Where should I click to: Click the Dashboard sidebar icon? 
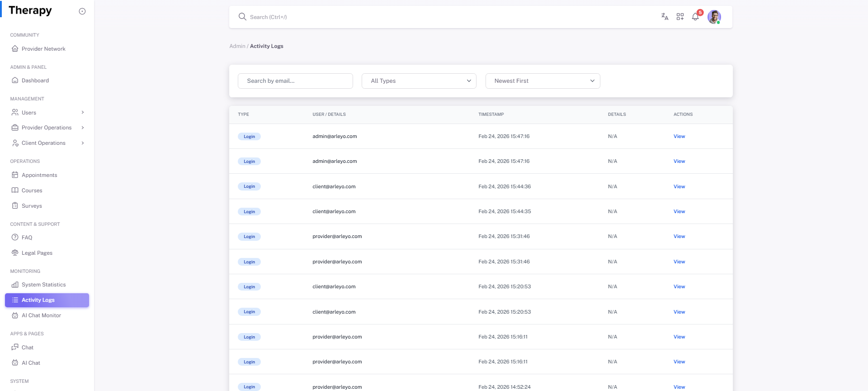click(x=15, y=80)
